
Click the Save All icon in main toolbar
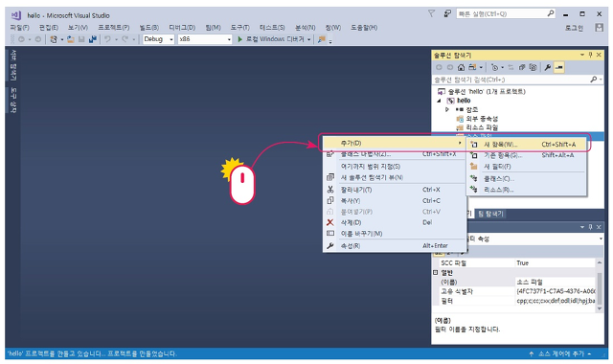point(93,39)
